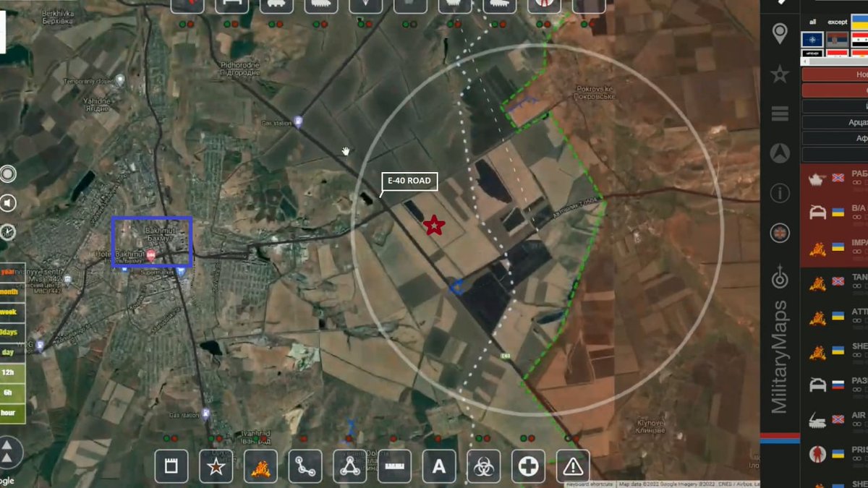Open the star favorites sidebar icon
Viewport: 868px width, 488px height.
pyautogui.click(x=780, y=74)
